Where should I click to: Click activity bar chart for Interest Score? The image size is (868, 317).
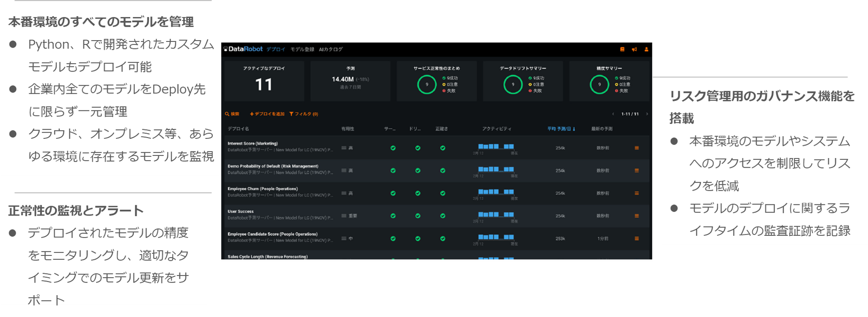(496, 147)
